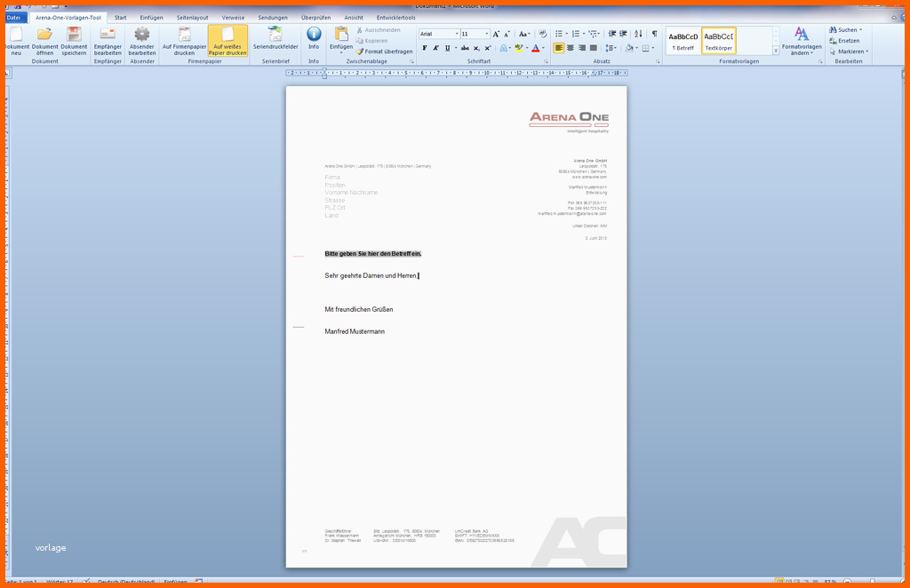Switch to the Start ribbon tab

[120, 18]
